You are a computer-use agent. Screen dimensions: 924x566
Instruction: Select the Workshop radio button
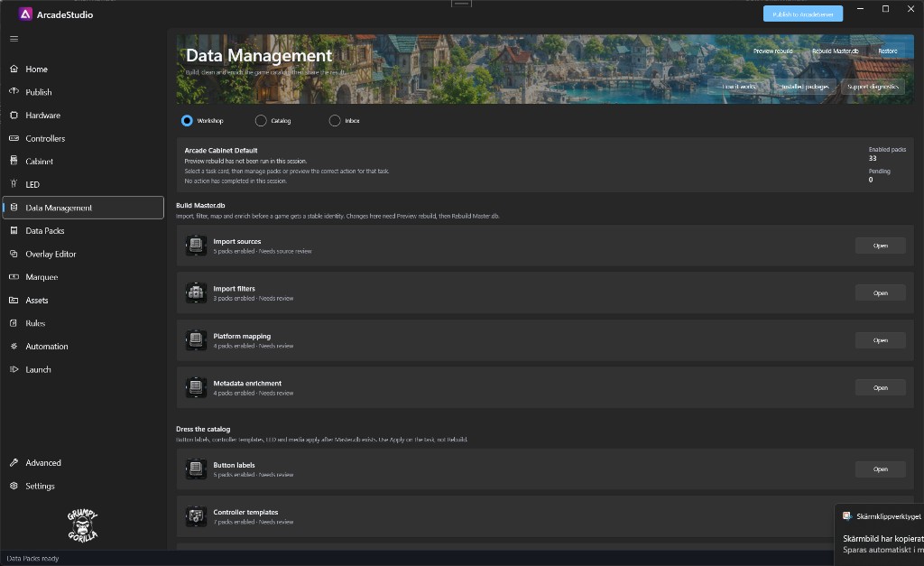pos(187,120)
